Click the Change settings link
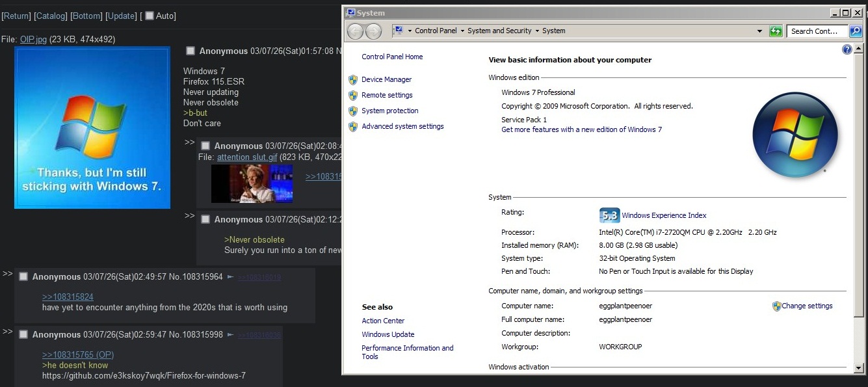The height and width of the screenshot is (387, 868). [807, 306]
